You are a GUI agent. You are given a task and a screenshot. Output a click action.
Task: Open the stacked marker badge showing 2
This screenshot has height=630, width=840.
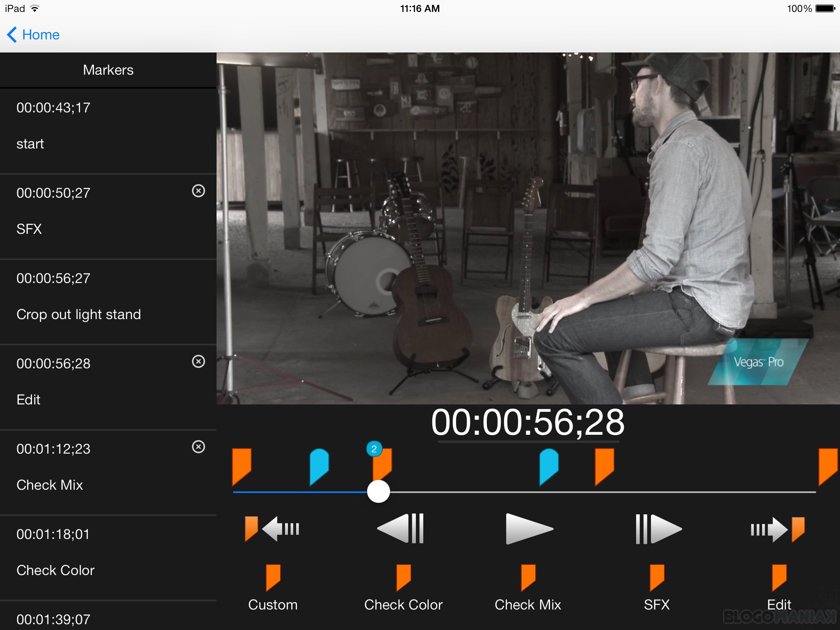[374, 449]
